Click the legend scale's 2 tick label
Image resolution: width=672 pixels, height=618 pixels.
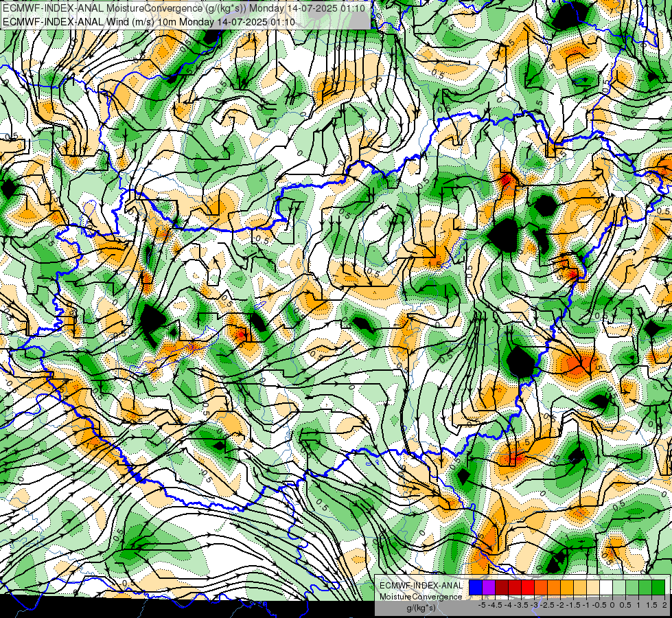[664, 605]
